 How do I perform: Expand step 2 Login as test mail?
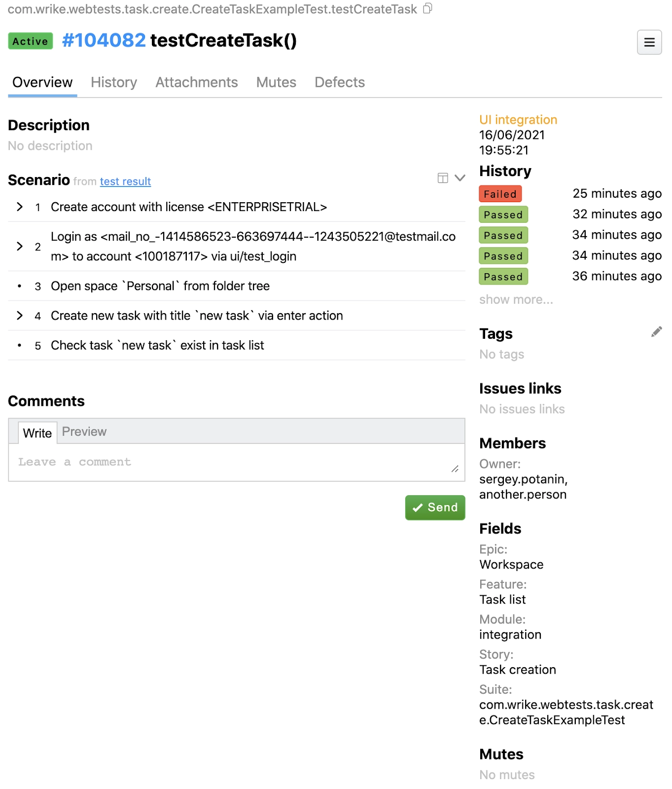20,246
